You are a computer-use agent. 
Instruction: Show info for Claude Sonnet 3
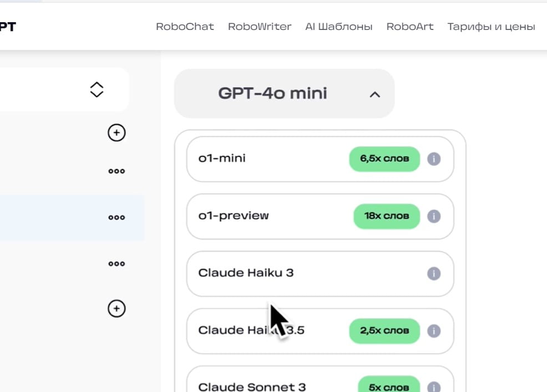[x=434, y=386]
